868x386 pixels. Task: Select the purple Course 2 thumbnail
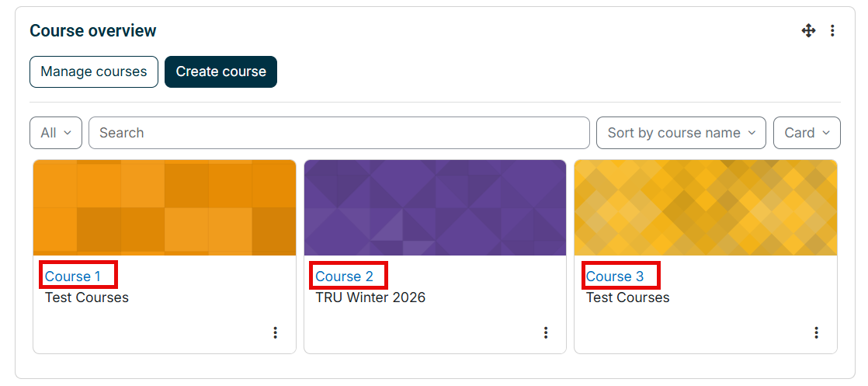coord(435,207)
